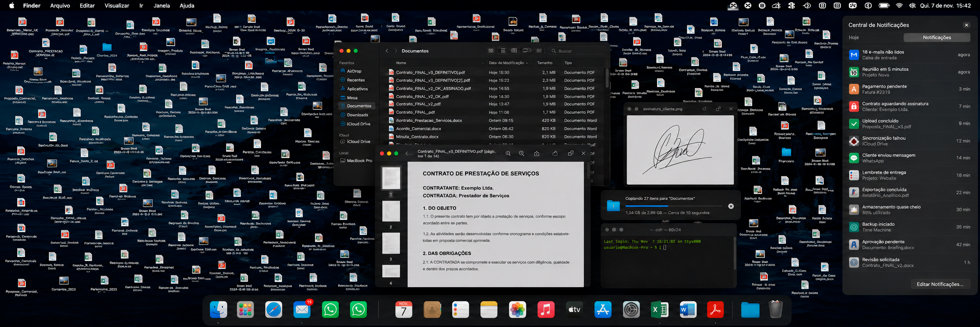Image resolution: width=980 pixels, height=327 pixels.
Task: Click the Editar Notificações button
Action: [x=940, y=284]
